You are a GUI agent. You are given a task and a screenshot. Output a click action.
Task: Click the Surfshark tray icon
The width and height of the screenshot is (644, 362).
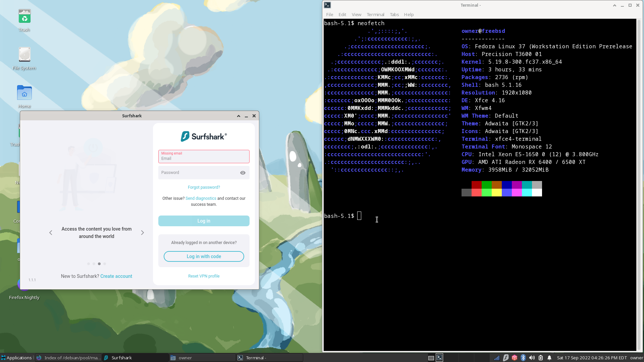[506, 358]
